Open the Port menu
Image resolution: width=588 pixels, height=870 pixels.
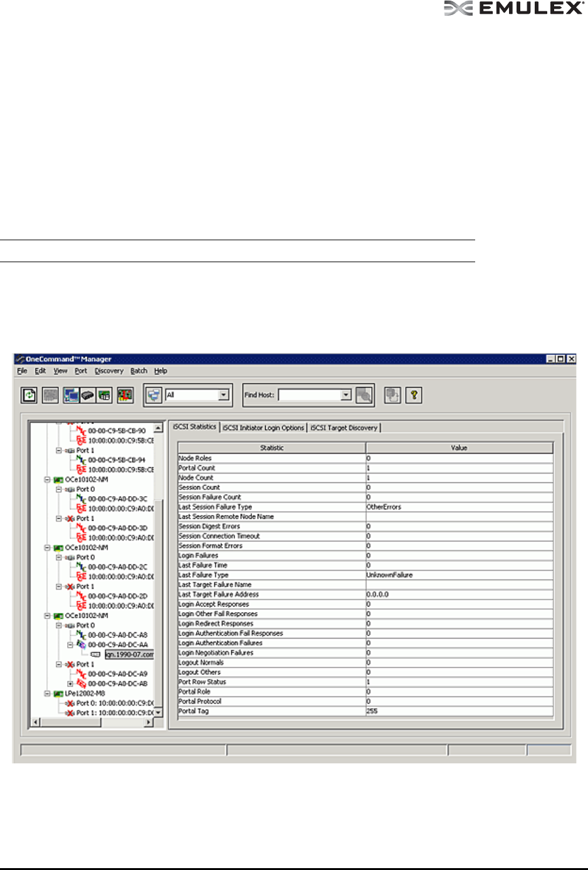pyautogui.click(x=81, y=371)
